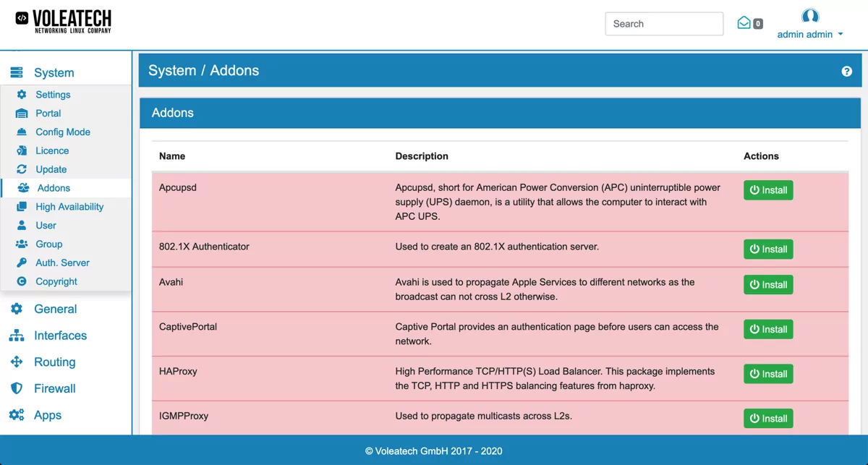Click the help question mark icon
Screen dimensions: 868x465
pyautogui.click(x=846, y=71)
